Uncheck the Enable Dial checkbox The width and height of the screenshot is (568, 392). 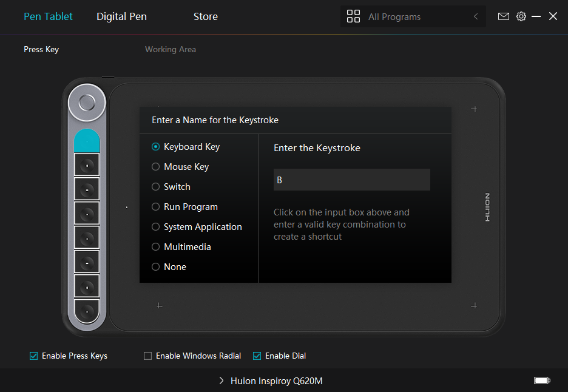(x=257, y=356)
